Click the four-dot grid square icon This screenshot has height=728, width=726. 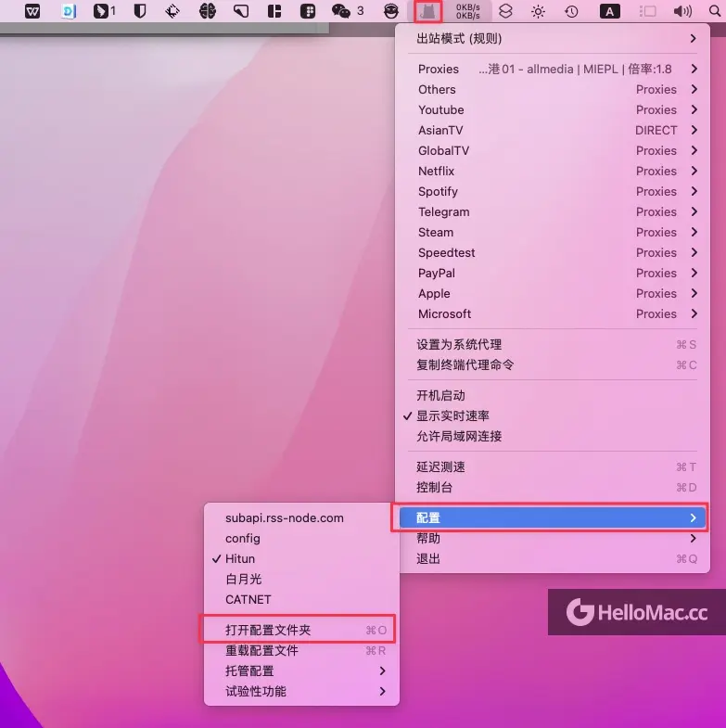308,11
